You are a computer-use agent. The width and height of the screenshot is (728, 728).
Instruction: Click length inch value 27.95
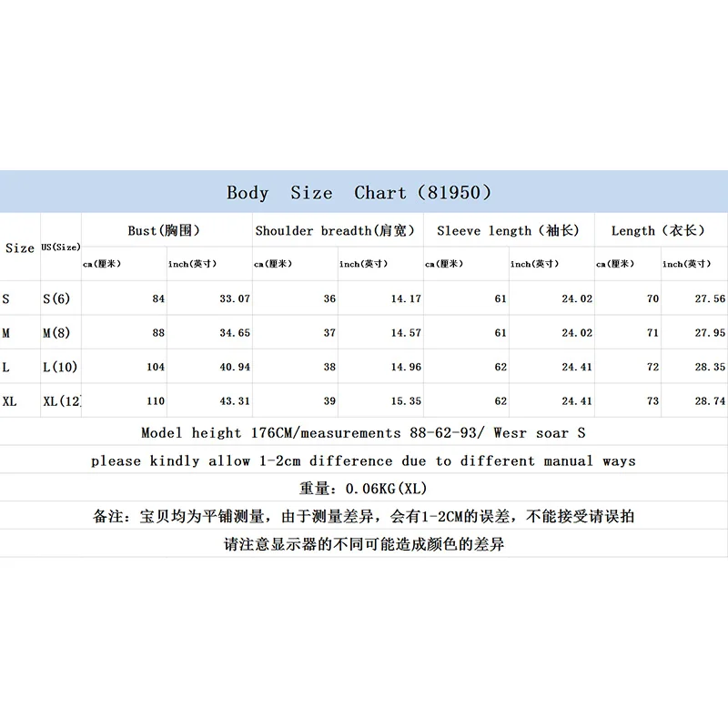[710, 333]
